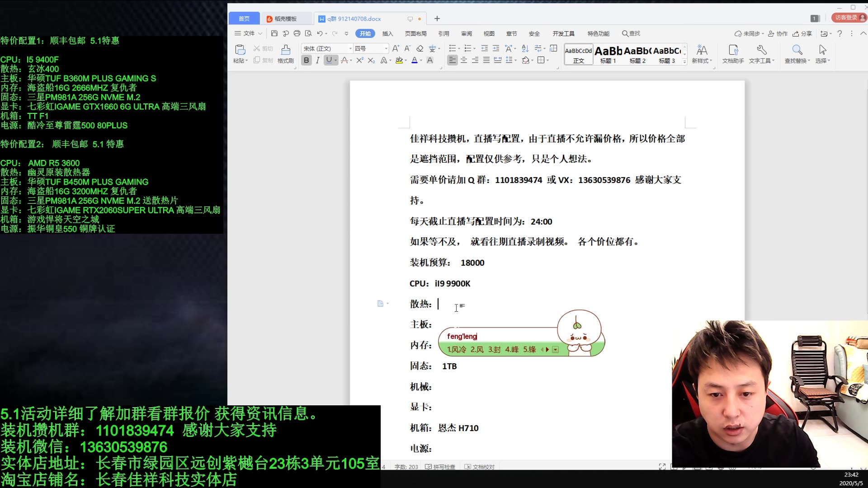Decrease paragraph indent
The image size is (868, 488).
(484, 48)
